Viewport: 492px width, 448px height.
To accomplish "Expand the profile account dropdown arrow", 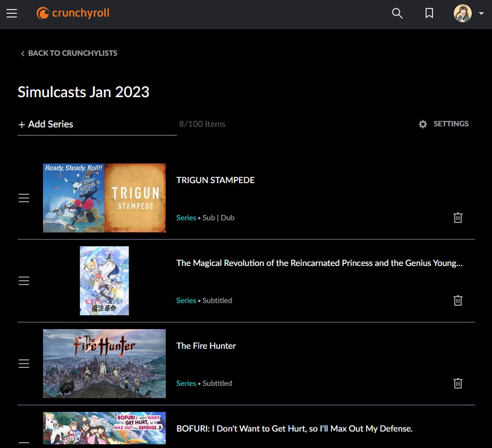I will (x=481, y=13).
